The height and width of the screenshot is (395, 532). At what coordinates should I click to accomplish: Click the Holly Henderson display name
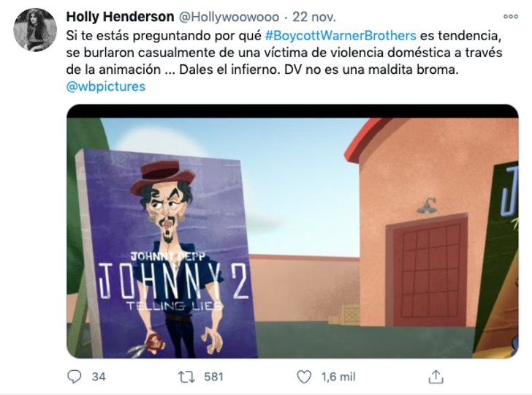coord(120,17)
